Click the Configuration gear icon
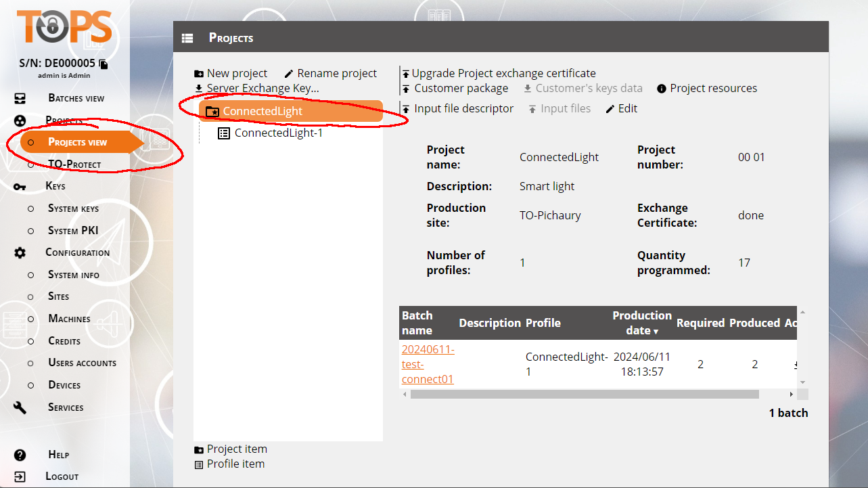 click(x=20, y=252)
